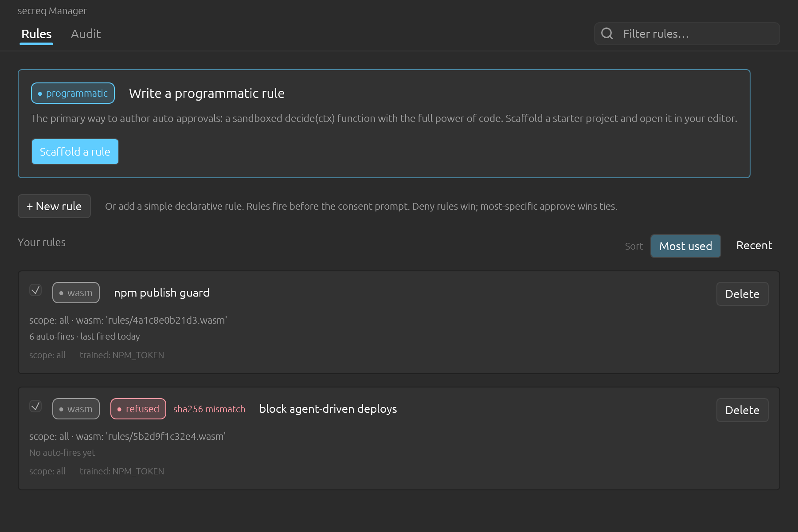The height and width of the screenshot is (532, 798).
Task: Click trained: NPM_TOKEN under npm publish guard
Action: point(122,355)
